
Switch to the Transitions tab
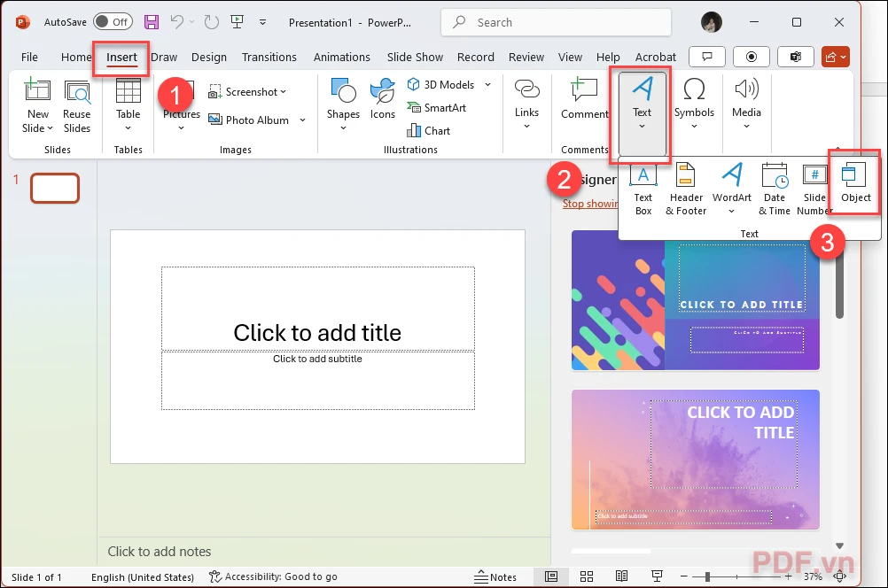[269, 58]
